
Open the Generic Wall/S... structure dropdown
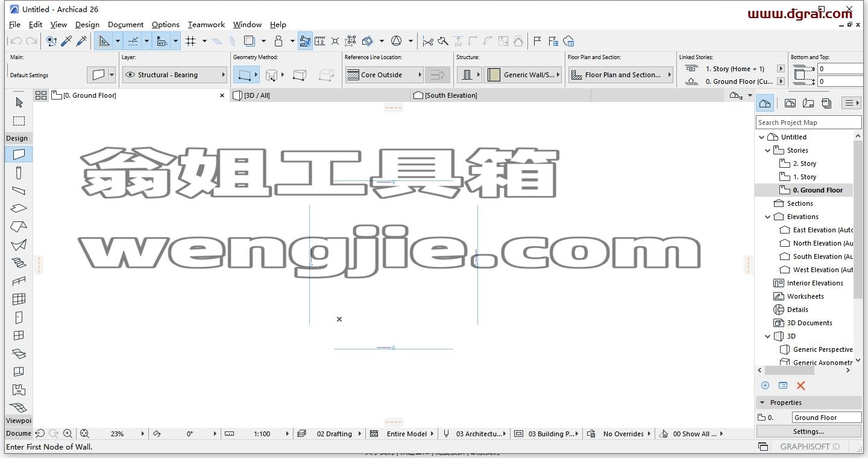click(523, 75)
